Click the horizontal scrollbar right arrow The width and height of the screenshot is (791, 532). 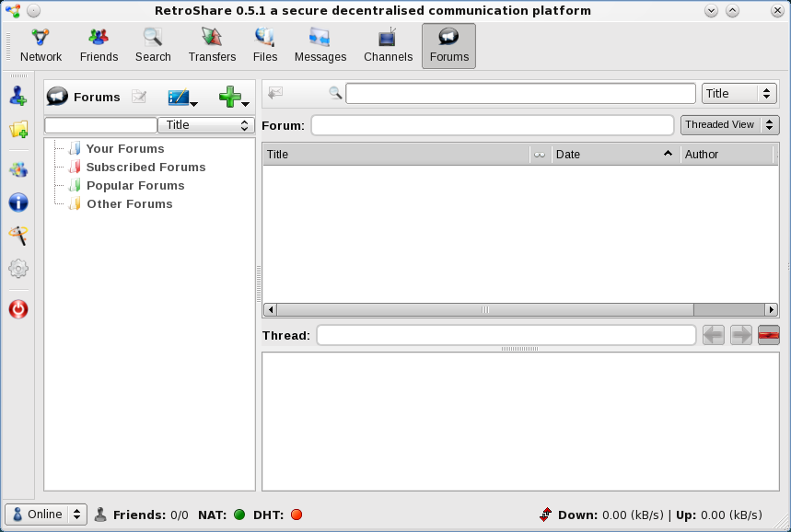[771, 309]
